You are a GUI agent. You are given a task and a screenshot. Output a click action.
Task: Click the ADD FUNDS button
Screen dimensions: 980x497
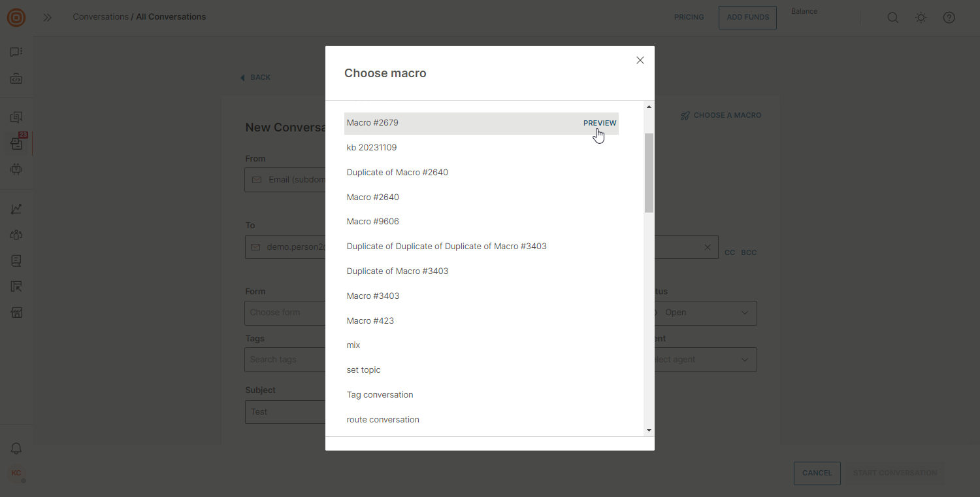pyautogui.click(x=747, y=17)
